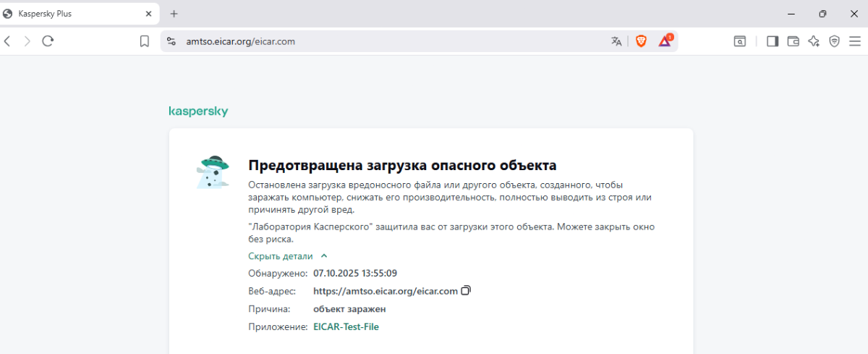
Task: Close the Kaspersky Plus tab
Action: tap(148, 14)
